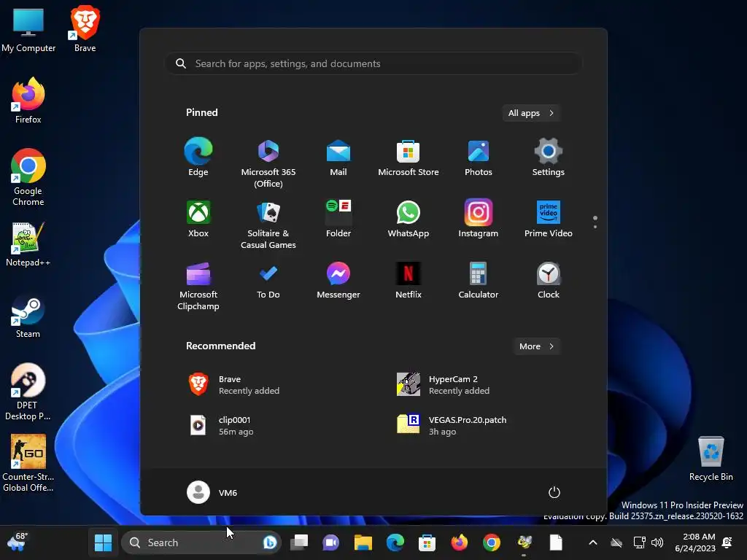Open Solitaire & Casual Games
747x560 pixels.
tap(268, 225)
